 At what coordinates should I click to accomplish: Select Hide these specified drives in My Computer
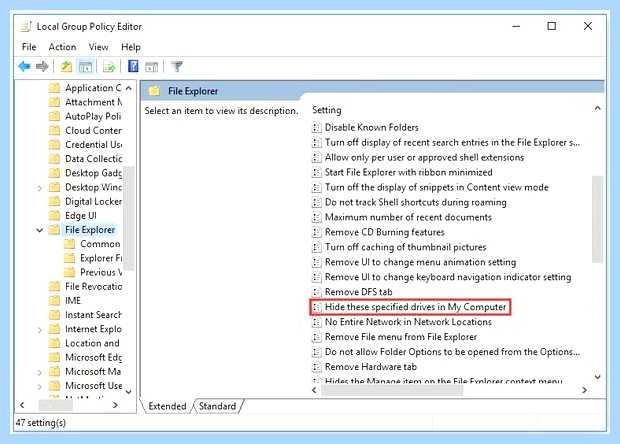tap(415, 307)
